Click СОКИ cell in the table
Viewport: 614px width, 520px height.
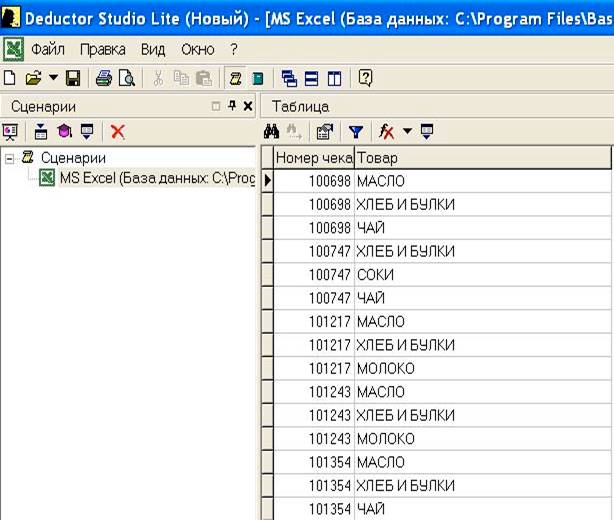pyautogui.click(x=484, y=275)
